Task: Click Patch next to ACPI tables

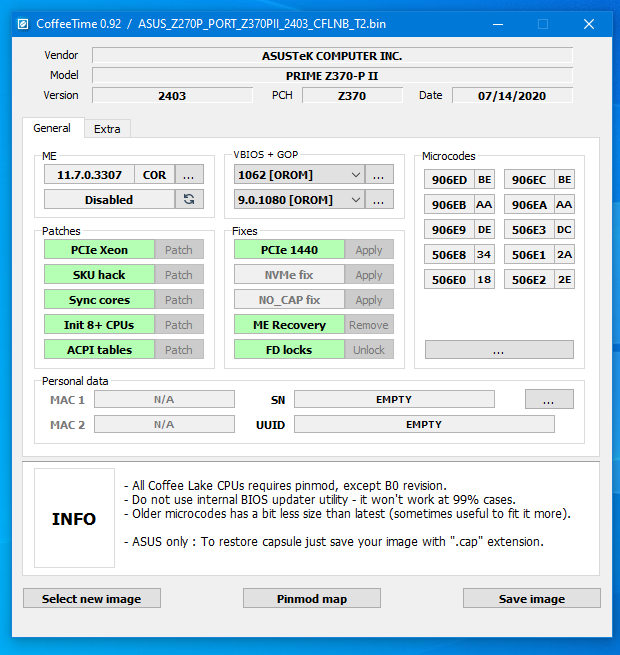Action: tap(179, 350)
